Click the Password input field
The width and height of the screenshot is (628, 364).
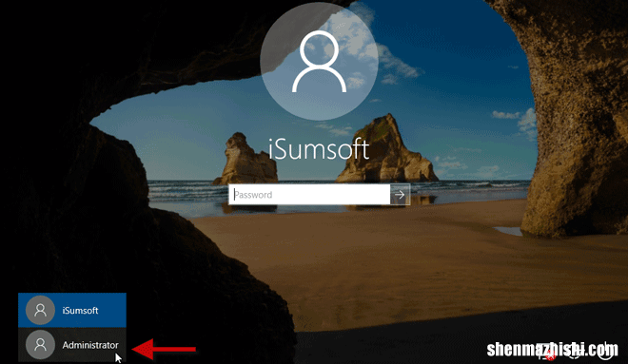click(309, 195)
